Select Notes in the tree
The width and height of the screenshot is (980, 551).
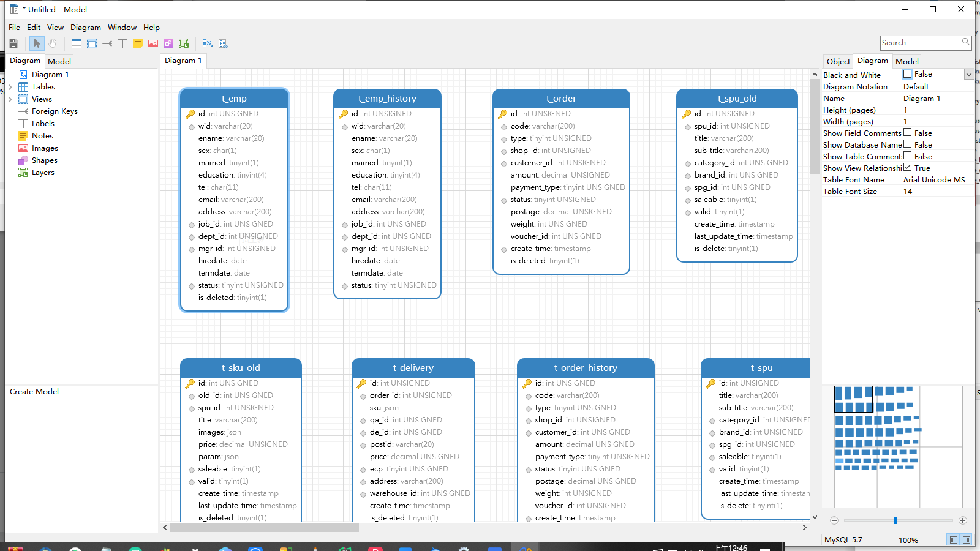42,136
